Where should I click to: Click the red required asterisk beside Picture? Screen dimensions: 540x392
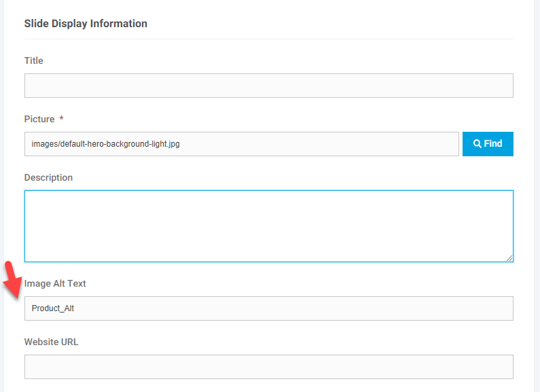coord(61,118)
